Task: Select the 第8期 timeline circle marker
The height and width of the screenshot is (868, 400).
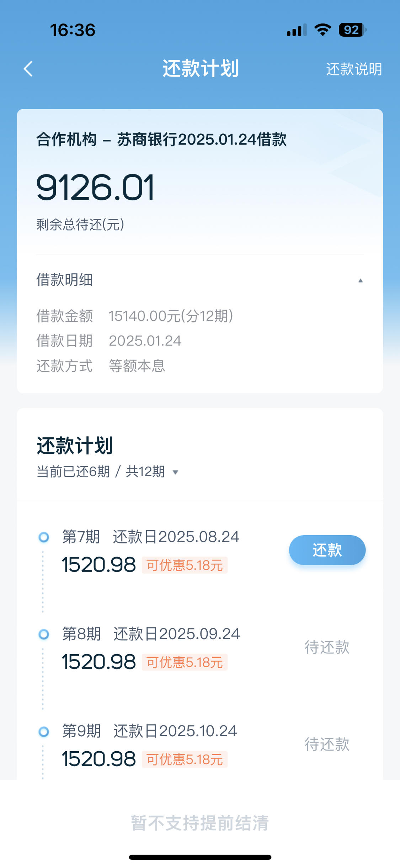Action: 44,634
